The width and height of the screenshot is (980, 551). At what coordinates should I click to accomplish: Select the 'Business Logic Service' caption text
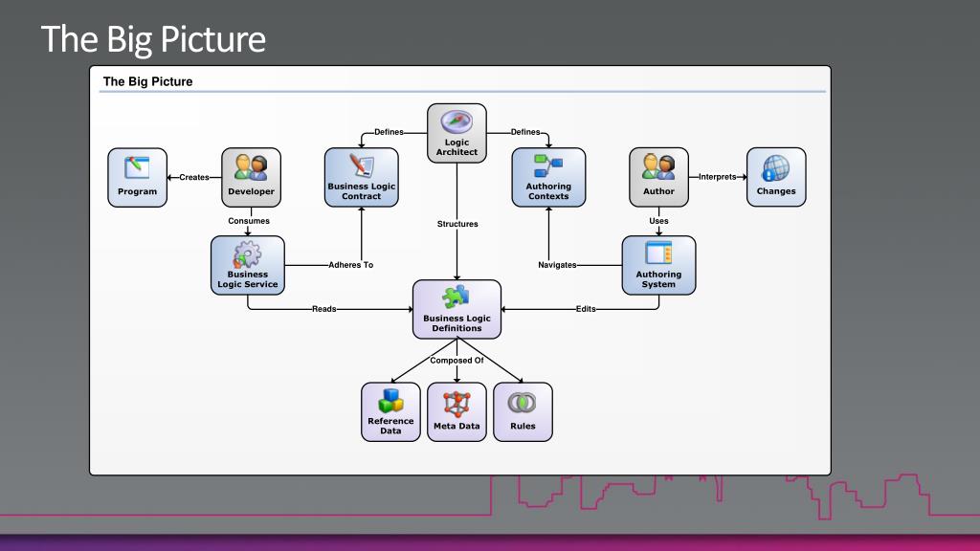pyautogui.click(x=248, y=279)
